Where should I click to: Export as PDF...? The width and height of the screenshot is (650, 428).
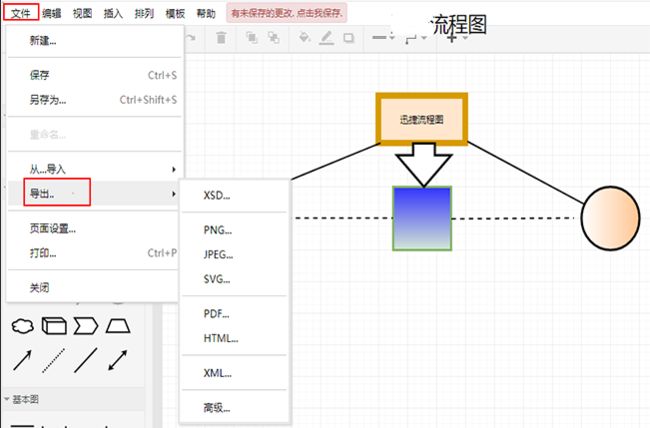(234, 314)
